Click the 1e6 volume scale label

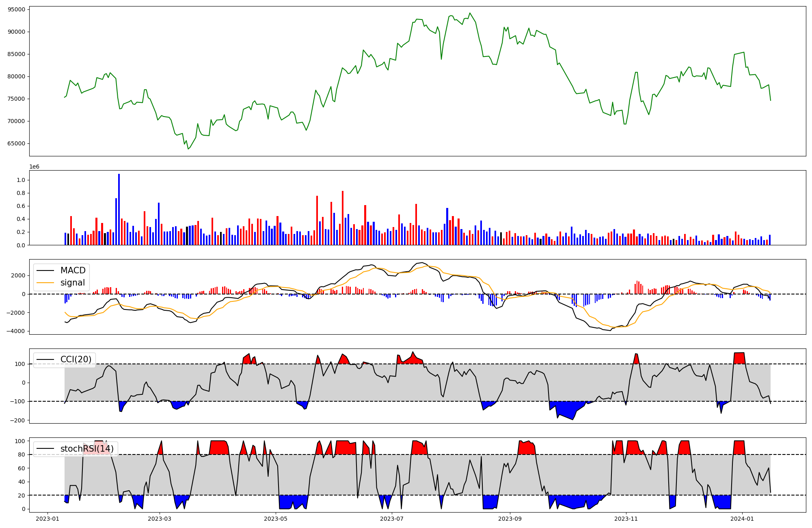click(34, 167)
